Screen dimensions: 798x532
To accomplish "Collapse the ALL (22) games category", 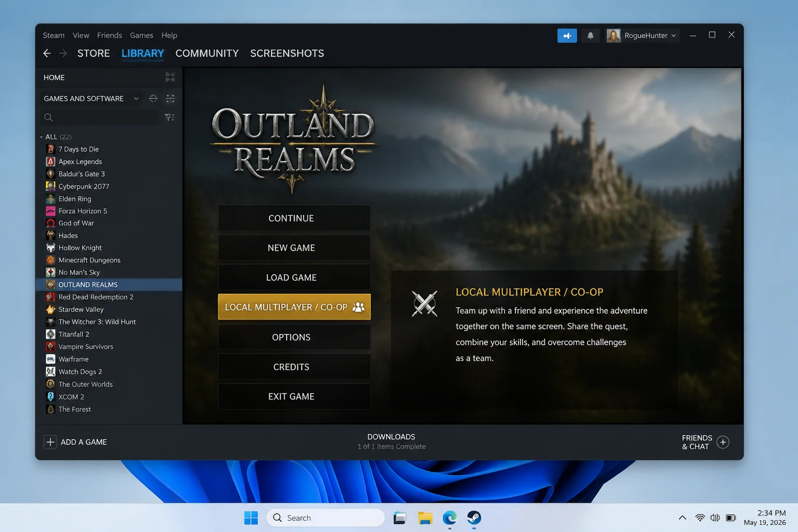I will (41, 137).
